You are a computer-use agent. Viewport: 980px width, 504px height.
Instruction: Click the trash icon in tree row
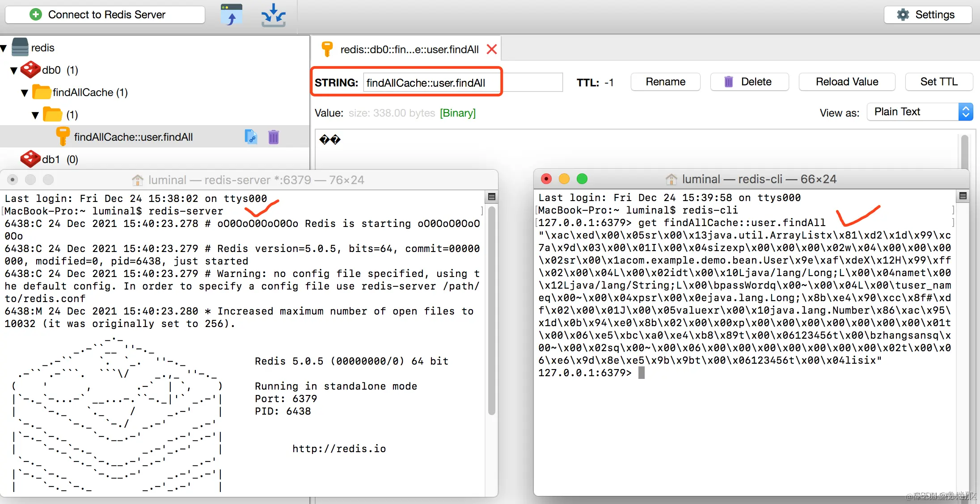pos(274,137)
